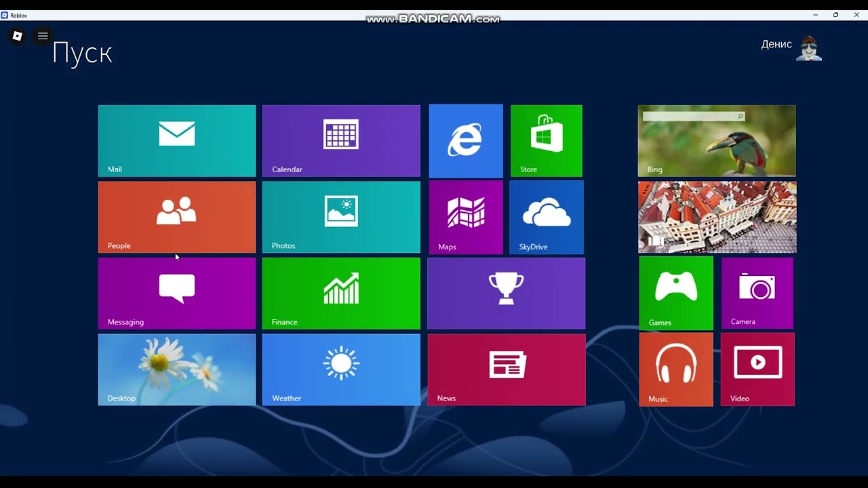Minimize the Roblox window
This screenshot has width=868, height=488.
click(815, 15)
